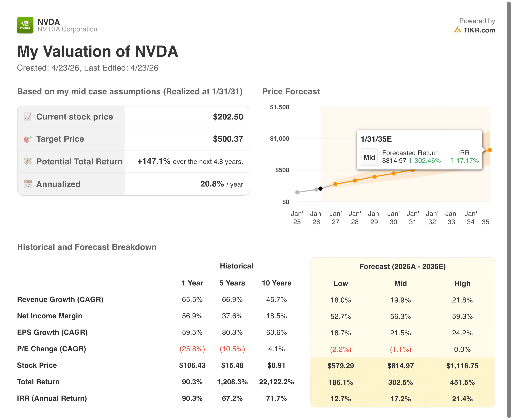Click the Jan 35 endpoint on forecast line
This screenshot has width=512, height=420.
[490, 150]
